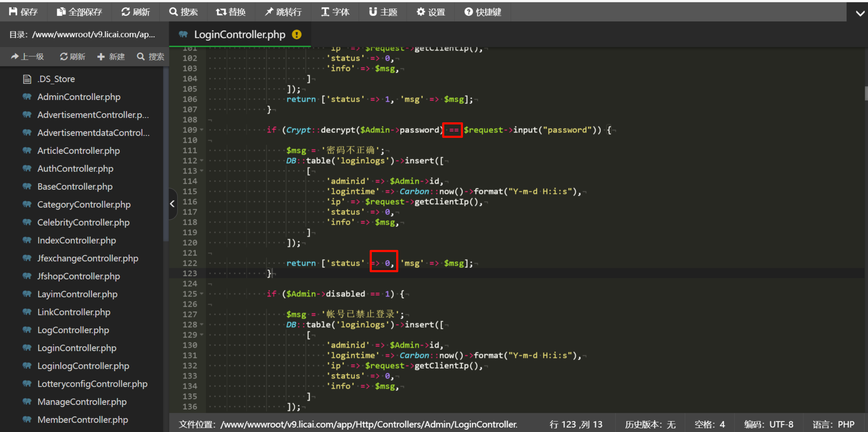Fold the code block at line 129

click(202, 335)
